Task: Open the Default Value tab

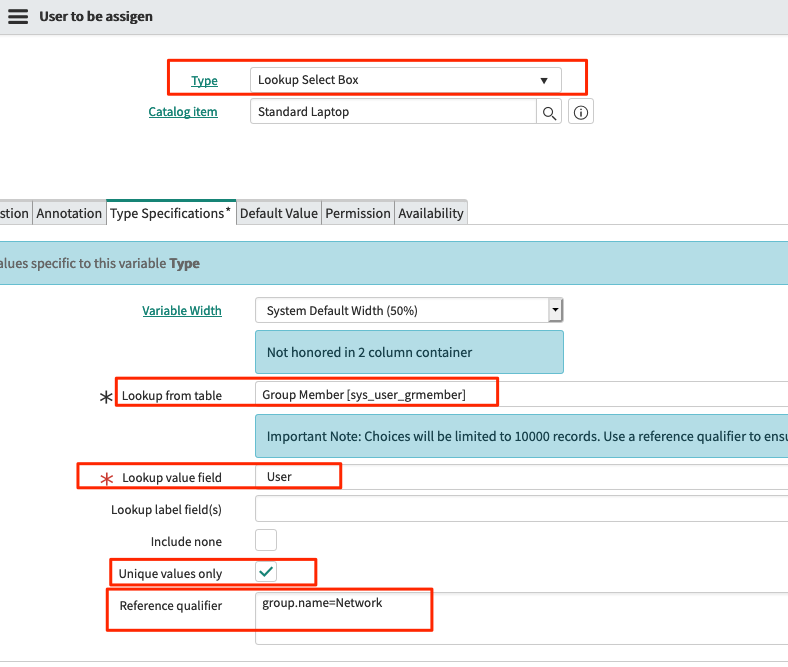Action: pyautogui.click(x=278, y=213)
